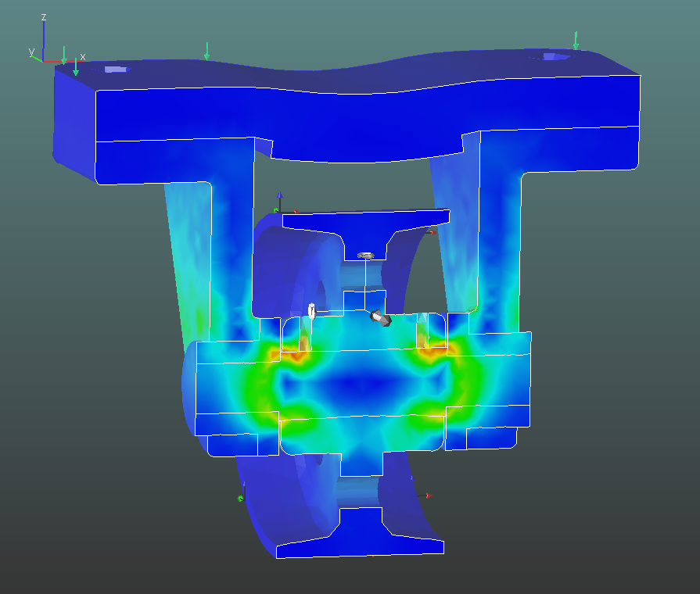Click the red arrow marker right of upper wheel flange
Screen dimensions: 700x594
point(431,232)
